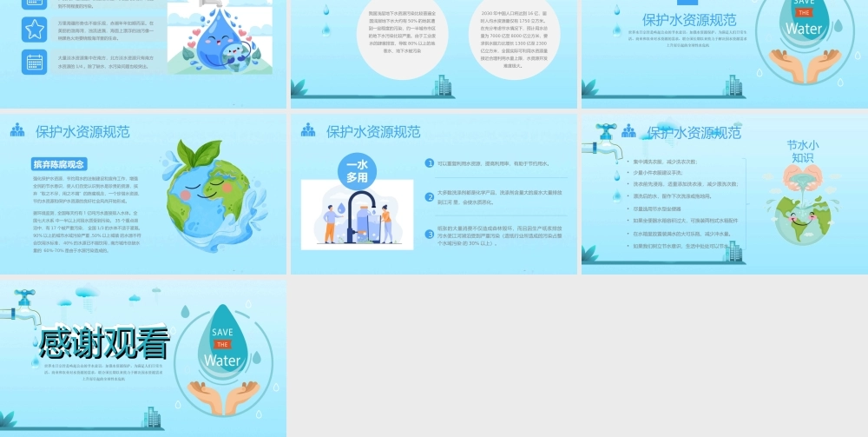Viewport: 868px width, 437px height.
Task: Select text block beside the full calendar icon
Action: pos(106,62)
